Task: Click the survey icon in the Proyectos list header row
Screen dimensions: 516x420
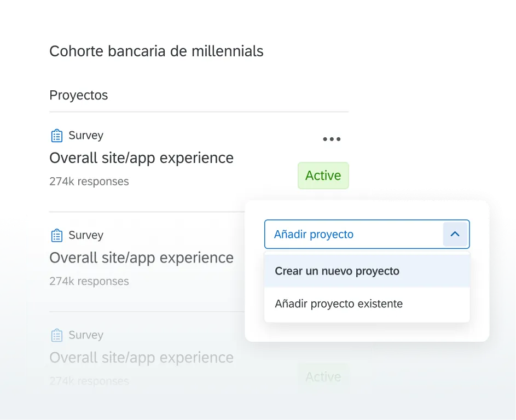Action: tap(56, 135)
